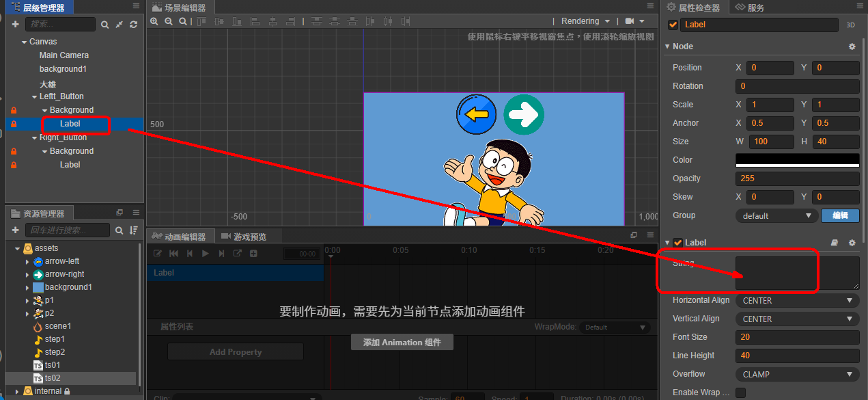Screen dimensions: 868x400
Task: Open the scene editor panel menu
Action: click(652, 6)
